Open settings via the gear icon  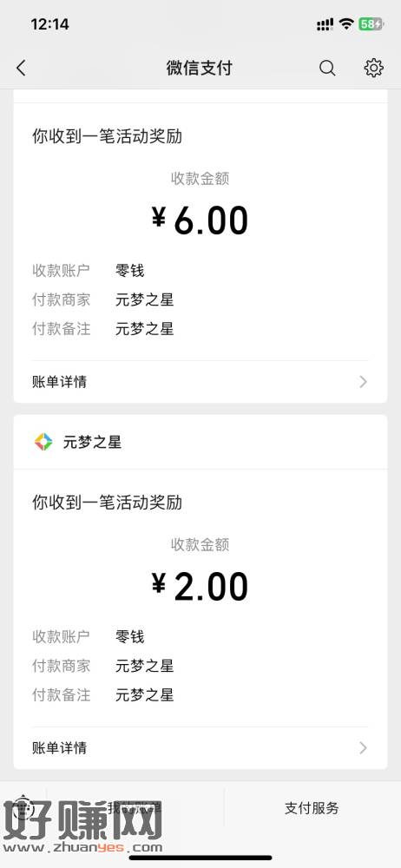point(374,68)
